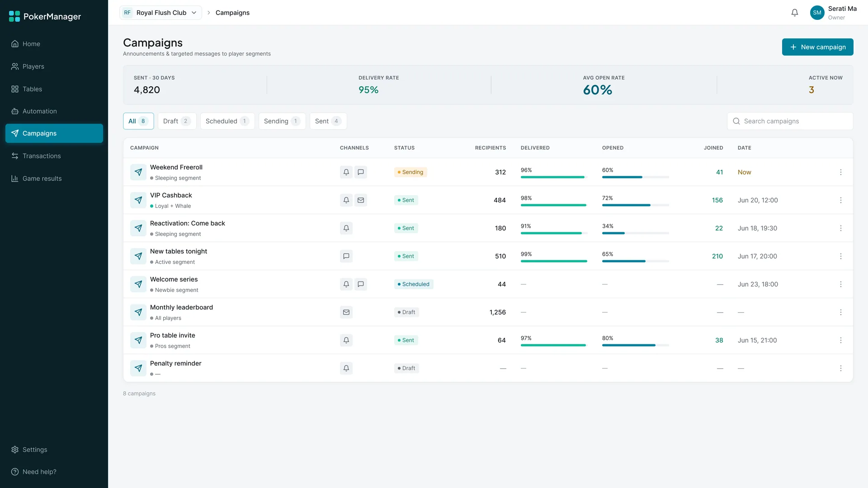Select the Scheduled filter tab
The image size is (868, 488).
tap(227, 121)
